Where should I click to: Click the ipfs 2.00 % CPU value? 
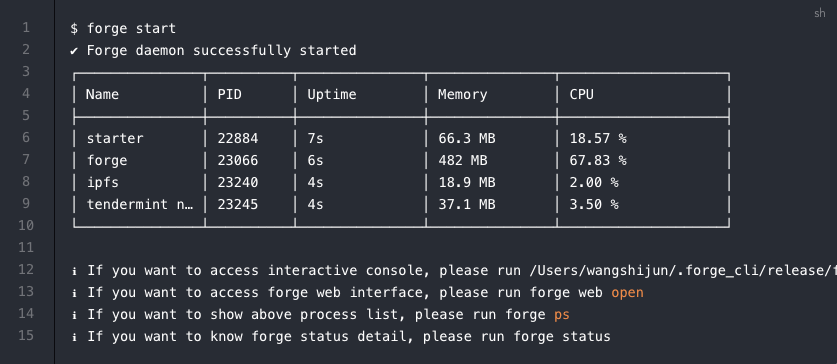(594, 183)
